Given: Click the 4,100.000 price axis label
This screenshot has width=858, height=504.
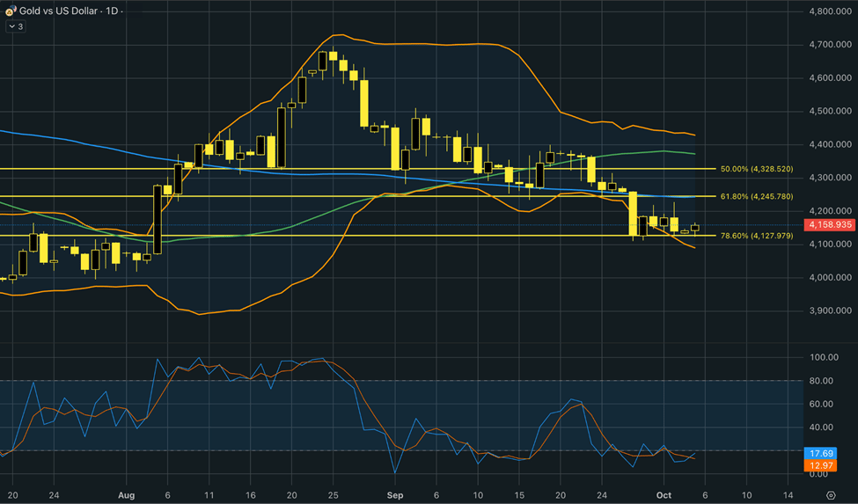Looking at the screenshot, I should coord(830,245).
